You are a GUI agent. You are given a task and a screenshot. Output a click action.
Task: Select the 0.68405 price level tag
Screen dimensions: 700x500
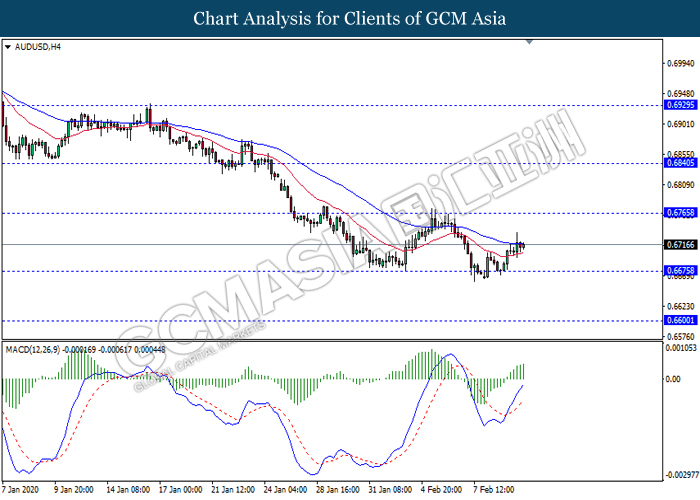tap(680, 163)
